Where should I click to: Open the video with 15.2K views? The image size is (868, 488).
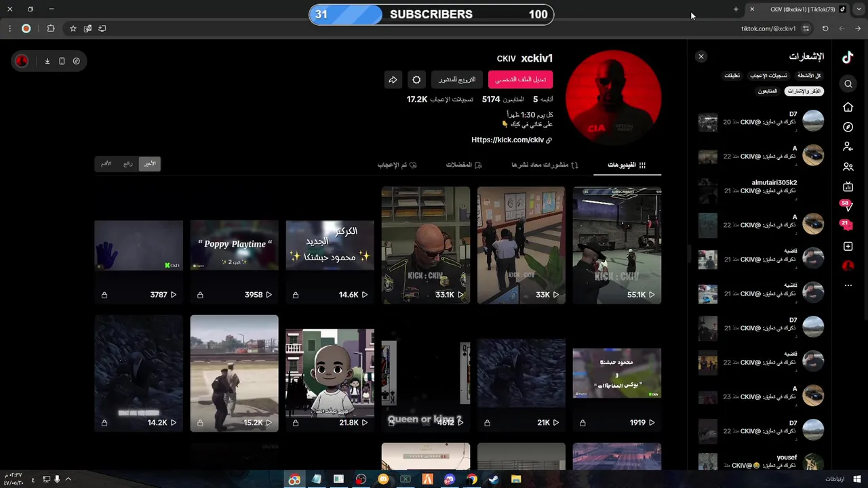click(x=234, y=373)
